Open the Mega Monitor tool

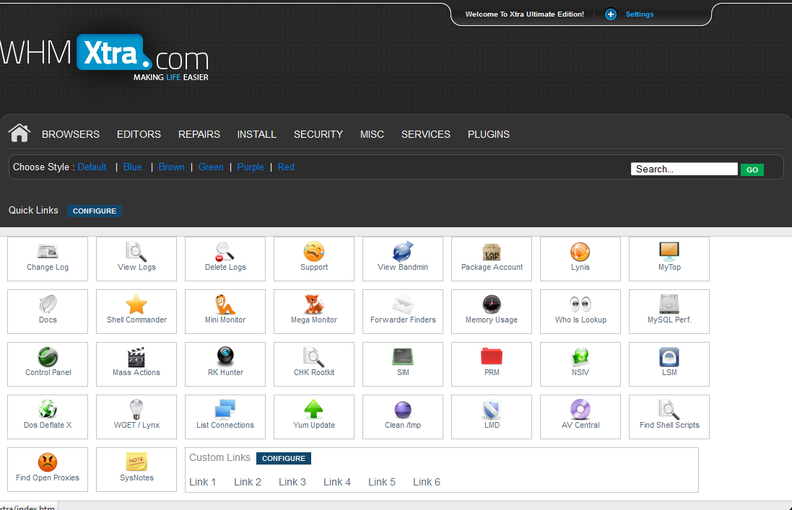314,305
